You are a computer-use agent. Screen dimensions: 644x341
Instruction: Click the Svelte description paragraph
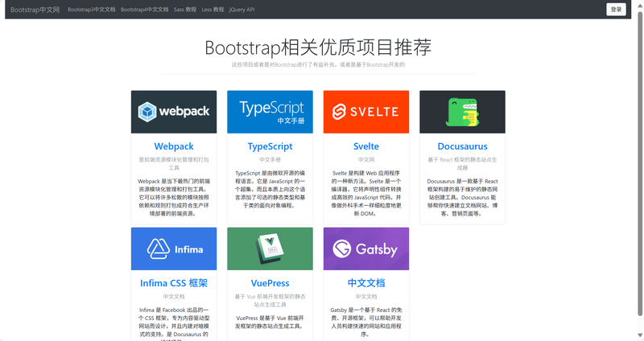click(x=366, y=193)
